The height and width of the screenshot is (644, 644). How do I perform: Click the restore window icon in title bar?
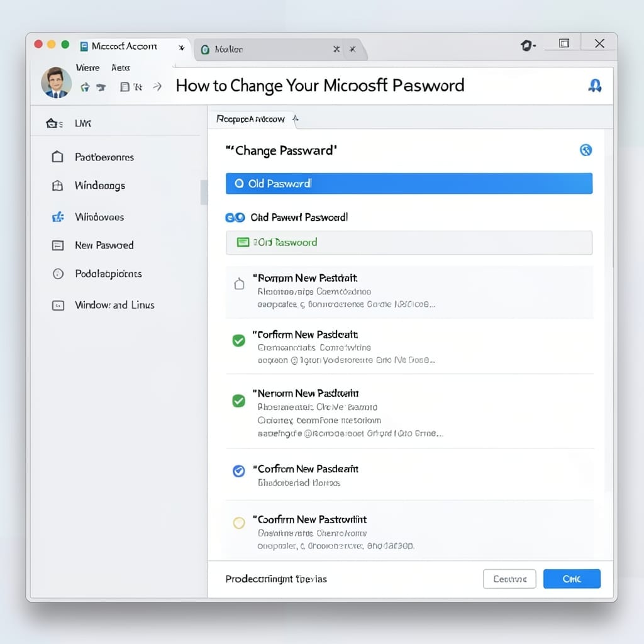pyautogui.click(x=564, y=43)
